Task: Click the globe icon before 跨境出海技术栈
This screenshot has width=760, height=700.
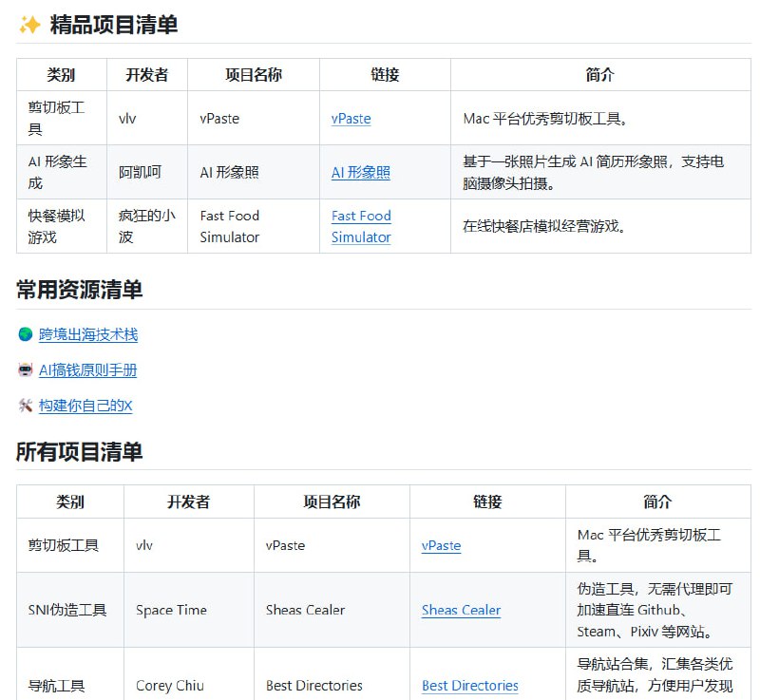Action: click(24, 334)
